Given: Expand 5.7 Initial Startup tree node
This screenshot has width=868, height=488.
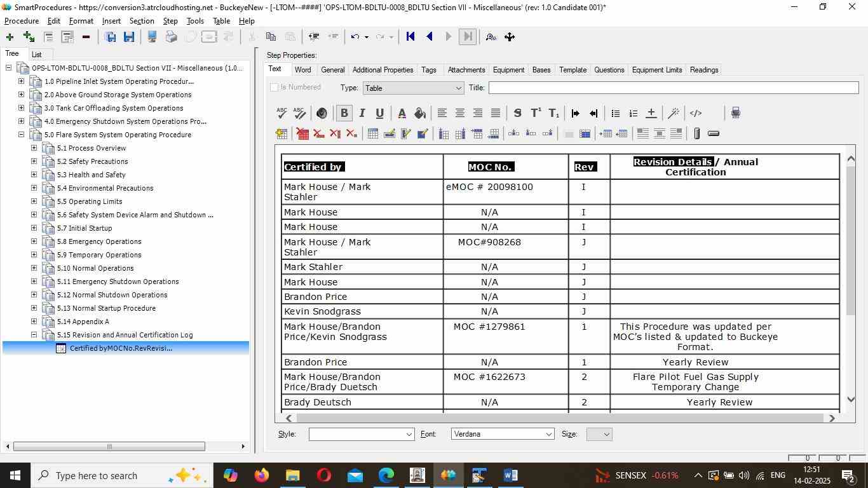Looking at the screenshot, I should tap(34, 228).
